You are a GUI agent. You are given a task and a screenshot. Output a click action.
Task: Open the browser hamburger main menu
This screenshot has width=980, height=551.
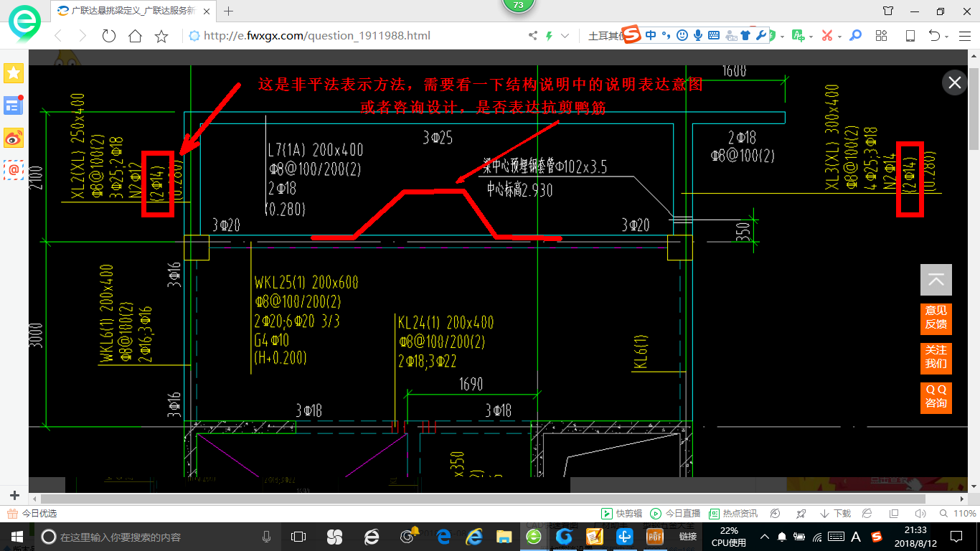(x=965, y=36)
